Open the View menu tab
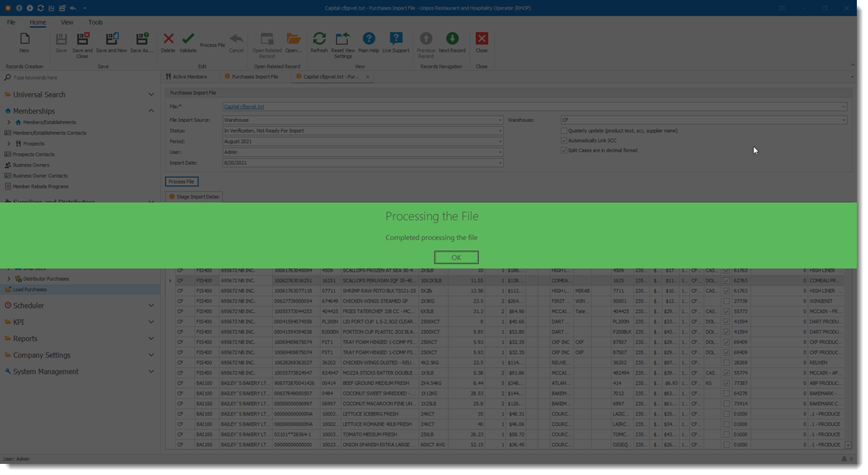The image size is (868, 475). (67, 22)
